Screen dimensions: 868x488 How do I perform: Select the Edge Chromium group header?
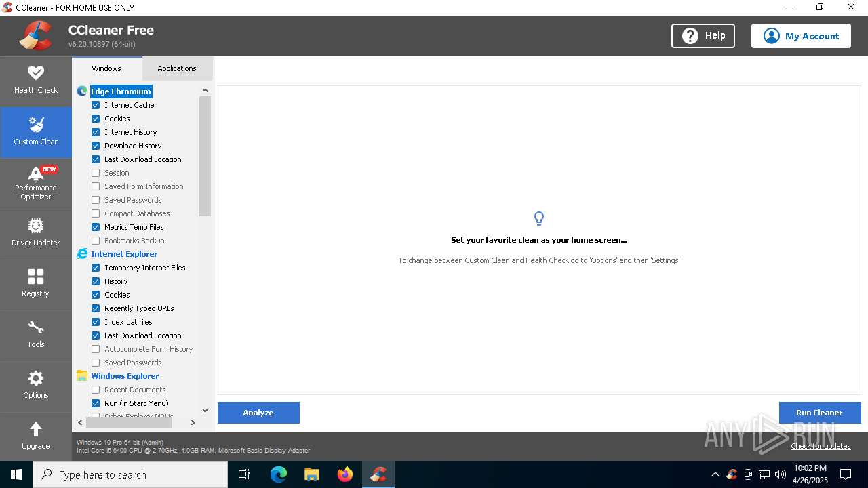121,91
